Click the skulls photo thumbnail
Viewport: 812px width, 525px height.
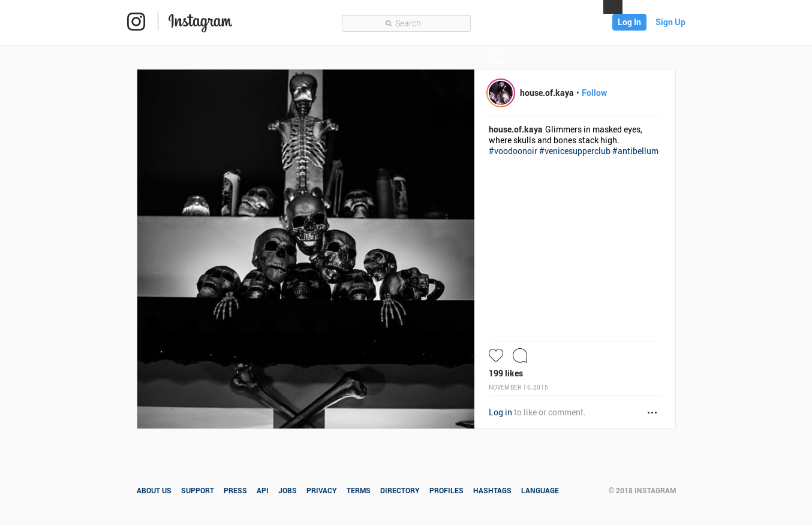point(306,249)
